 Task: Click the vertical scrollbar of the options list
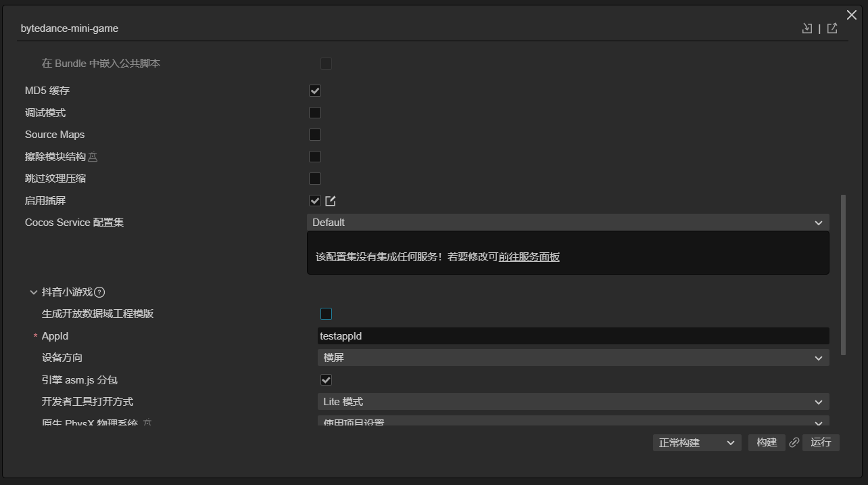843,275
